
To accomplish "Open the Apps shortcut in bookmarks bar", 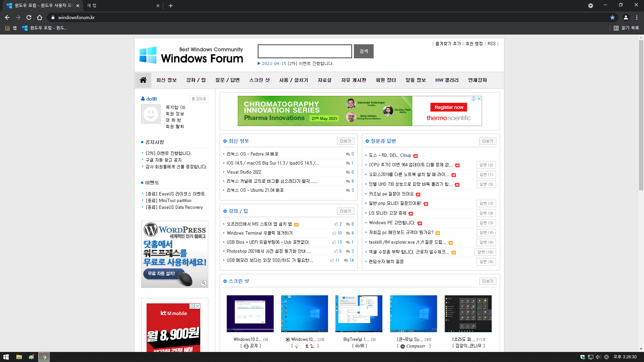I will point(11,28).
